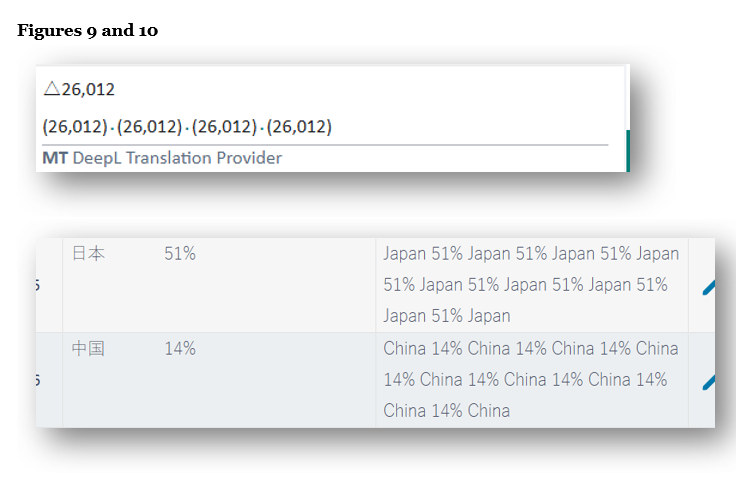Open the repeated Japan 51% translation cell

tap(530, 284)
